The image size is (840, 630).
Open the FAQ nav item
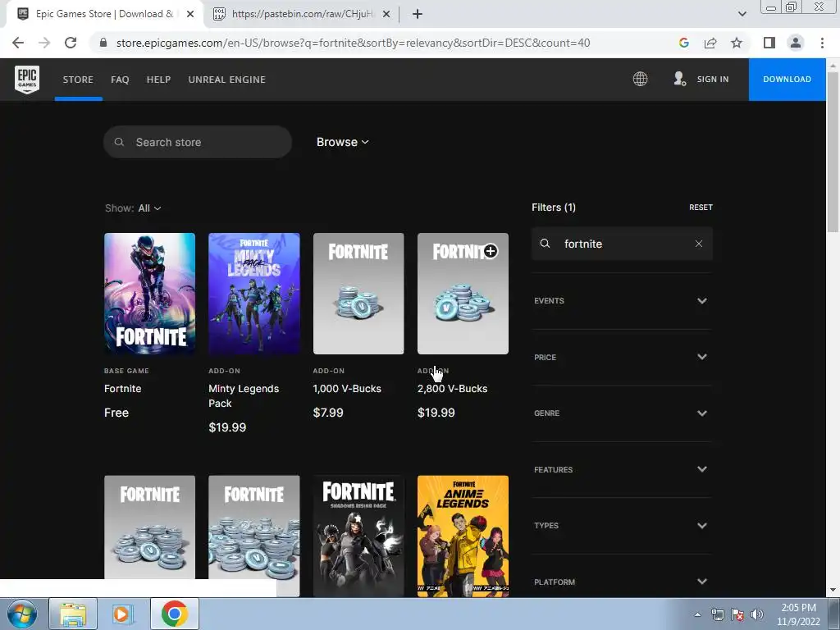(120, 80)
